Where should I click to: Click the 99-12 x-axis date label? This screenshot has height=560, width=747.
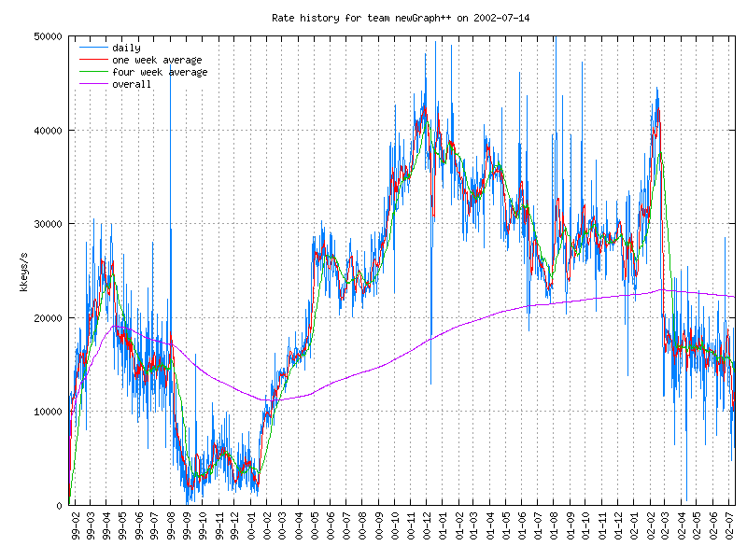[234, 526]
